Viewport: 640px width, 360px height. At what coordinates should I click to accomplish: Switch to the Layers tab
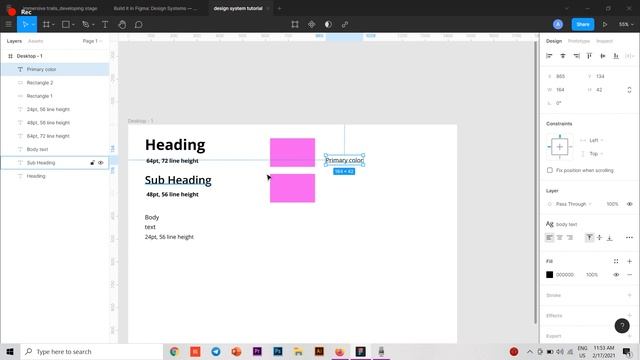[14, 41]
